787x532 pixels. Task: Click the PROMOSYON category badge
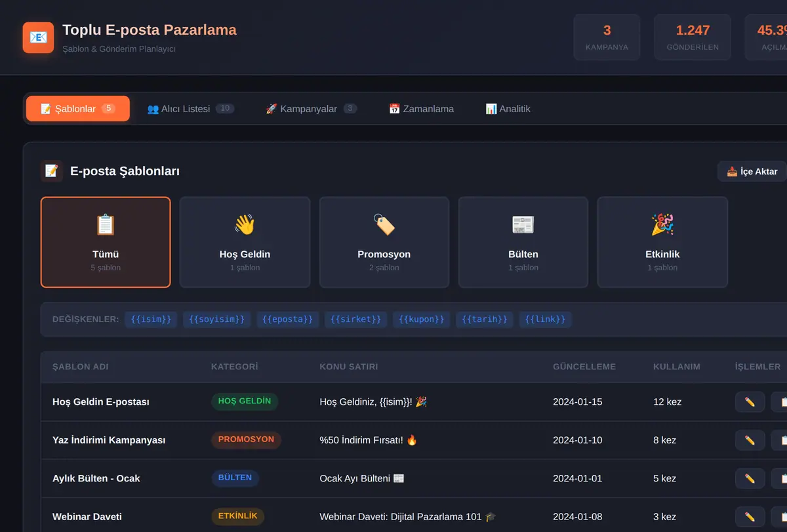click(246, 440)
